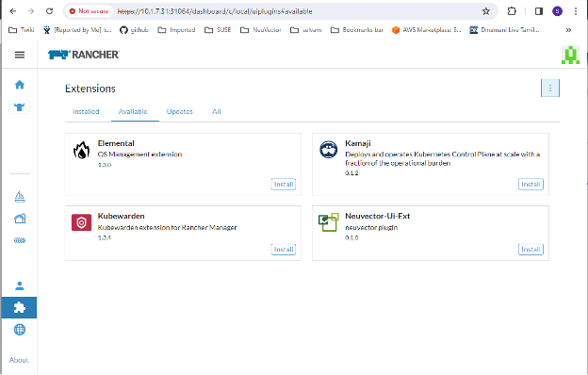Open the Imported bookmarks folder

176,30
